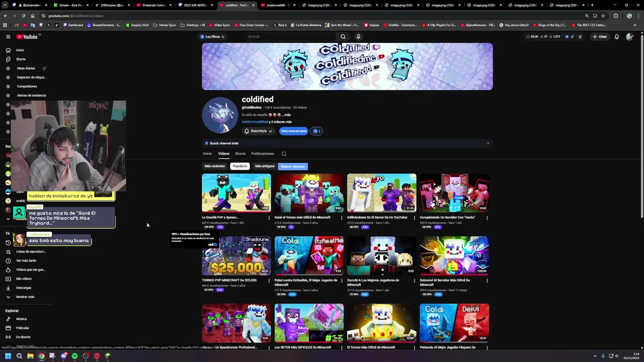Open options for Derroté A Los Mejores video
The image size is (644, 362).
[x=415, y=281]
